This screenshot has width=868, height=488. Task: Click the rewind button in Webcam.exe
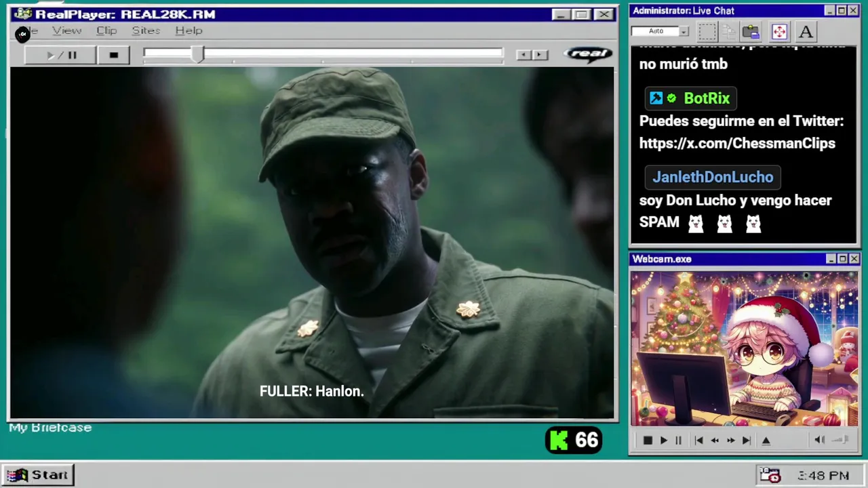tap(715, 441)
